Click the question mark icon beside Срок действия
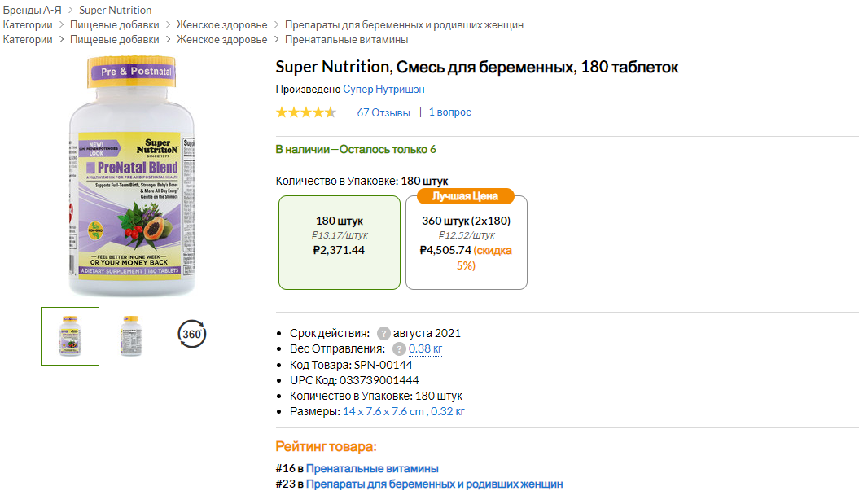This screenshot has height=504, width=859. (383, 333)
